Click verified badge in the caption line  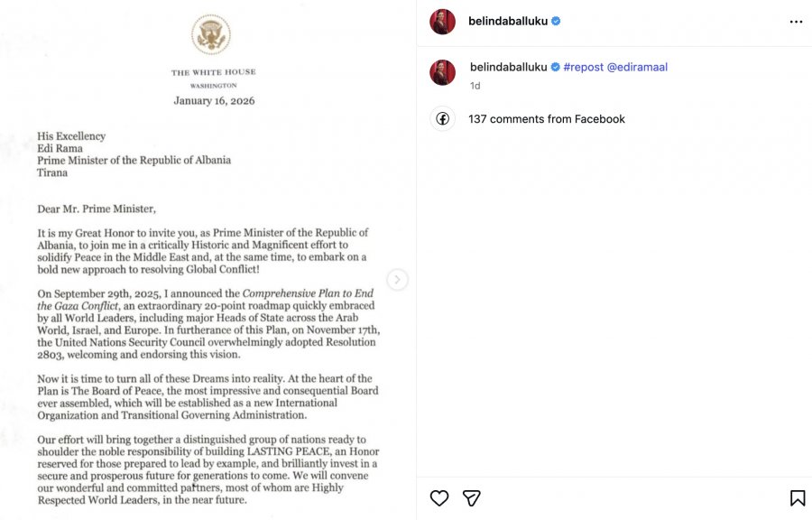(555, 67)
